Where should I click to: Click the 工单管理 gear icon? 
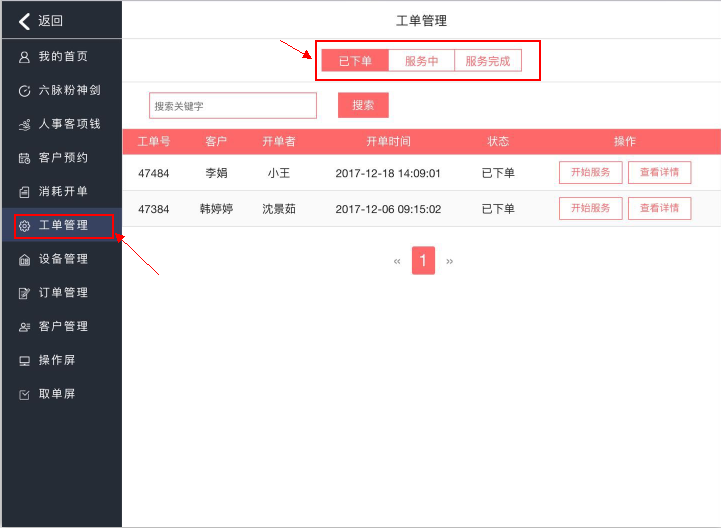pos(25,226)
